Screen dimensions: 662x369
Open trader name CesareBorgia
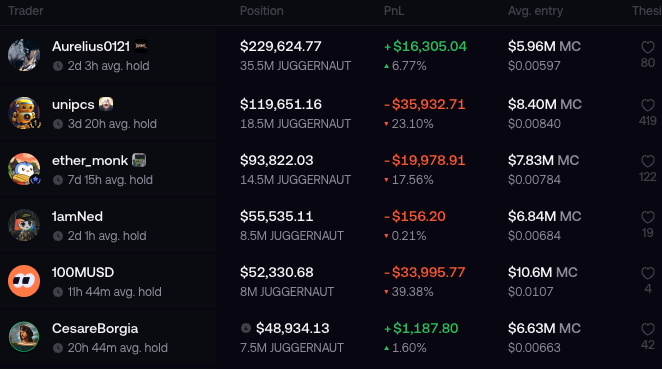(95, 328)
